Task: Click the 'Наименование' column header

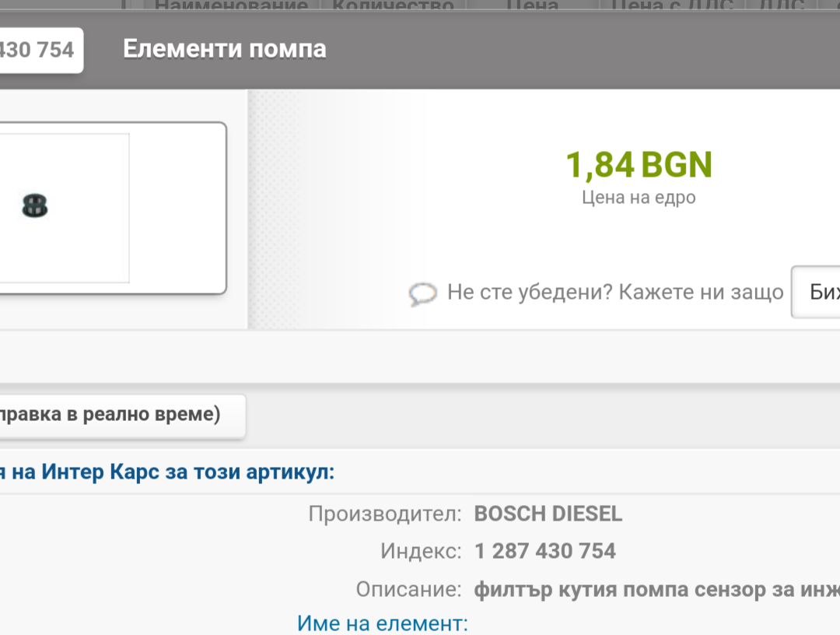Action: click(x=231, y=6)
